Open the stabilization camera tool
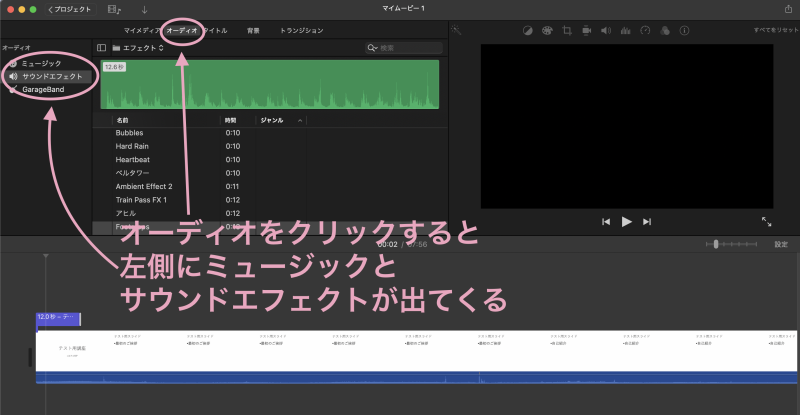Viewport: 800px width, 415px height. [x=587, y=31]
